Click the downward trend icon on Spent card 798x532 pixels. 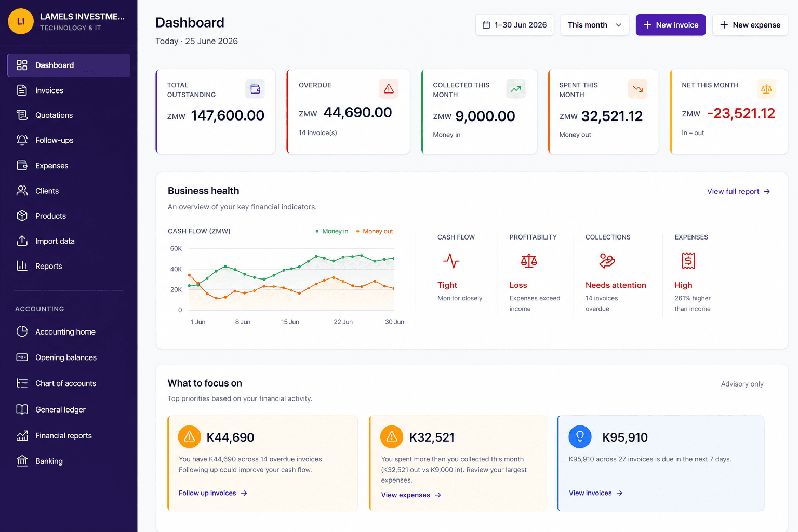(638, 89)
